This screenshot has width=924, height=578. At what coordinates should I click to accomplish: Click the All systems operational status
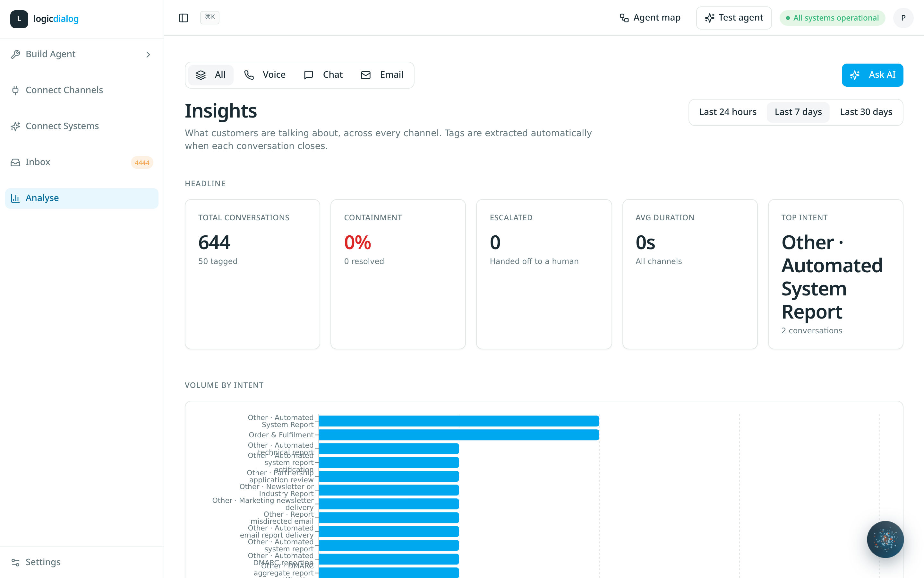tap(832, 18)
